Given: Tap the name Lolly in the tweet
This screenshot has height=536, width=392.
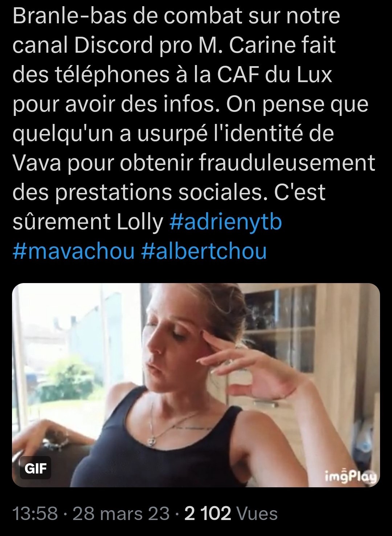Looking at the screenshot, I should point(140,222).
